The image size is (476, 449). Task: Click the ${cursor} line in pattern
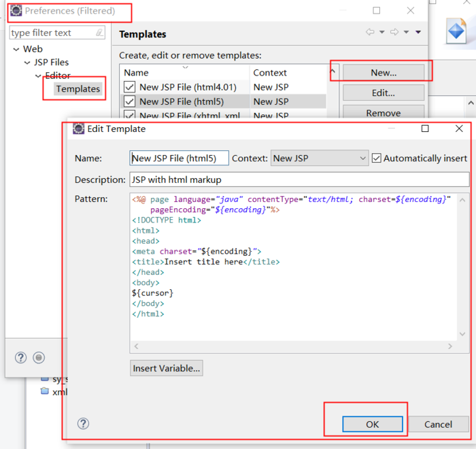pyautogui.click(x=153, y=293)
